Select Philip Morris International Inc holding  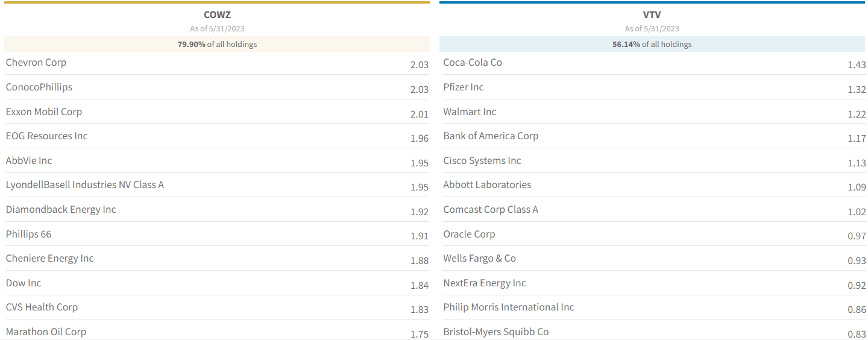coord(509,307)
